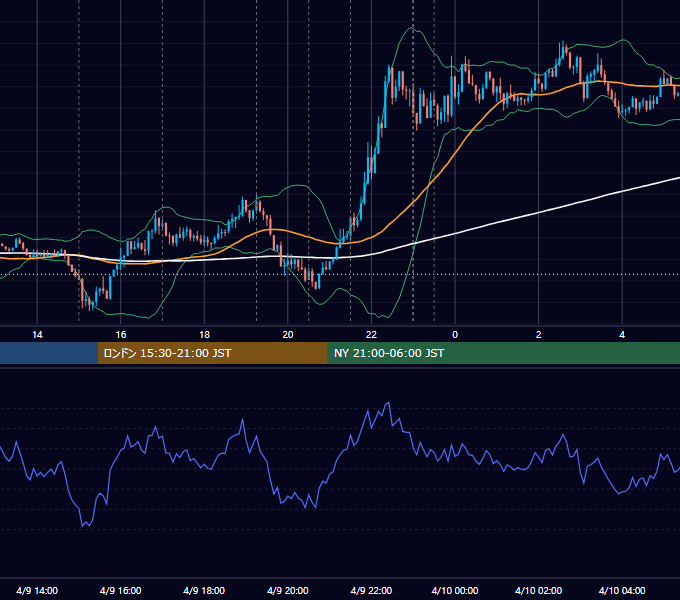680x600 pixels.
Task: Click the blue session bar before ロンドン
Action: click(49, 353)
